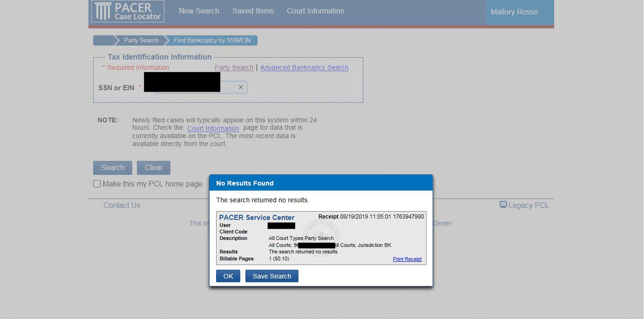
Task: Open the Mallory Rosso user menu
Action: 514,12
